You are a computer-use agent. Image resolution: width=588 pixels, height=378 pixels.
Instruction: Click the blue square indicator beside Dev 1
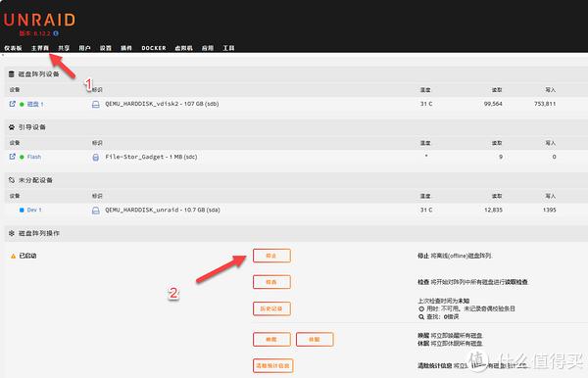(x=22, y=210)
